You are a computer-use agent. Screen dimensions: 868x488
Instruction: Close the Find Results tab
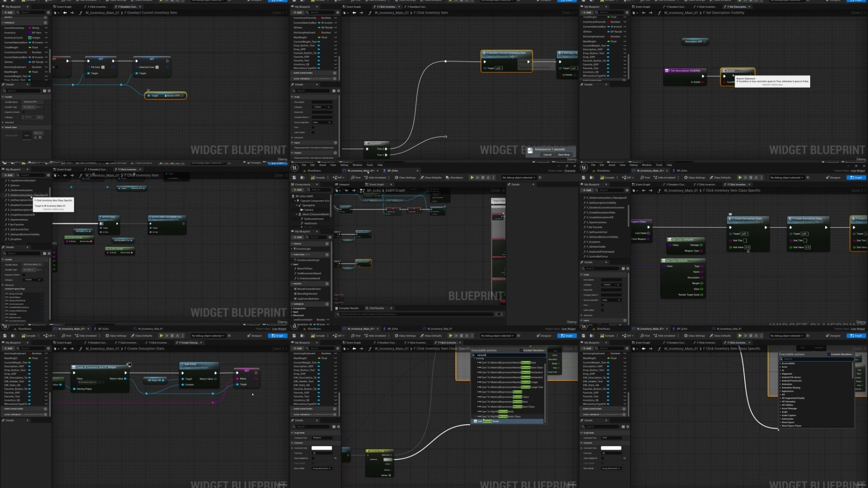(x=391, y=308)
